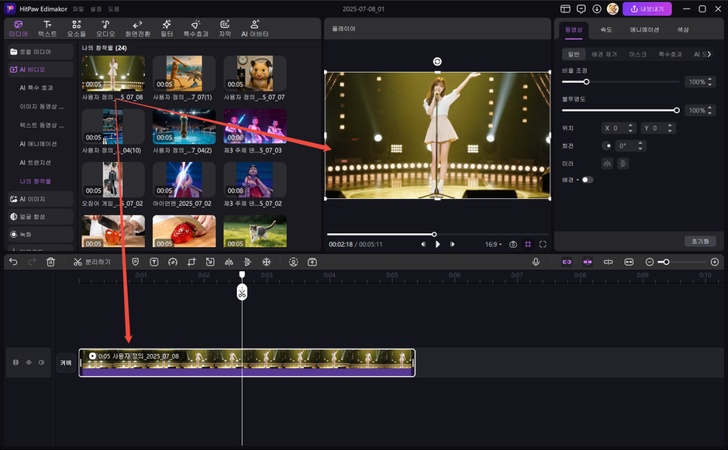Open 로컬 미디어 (Local Media) in sidebar

(x=41, y=52)
